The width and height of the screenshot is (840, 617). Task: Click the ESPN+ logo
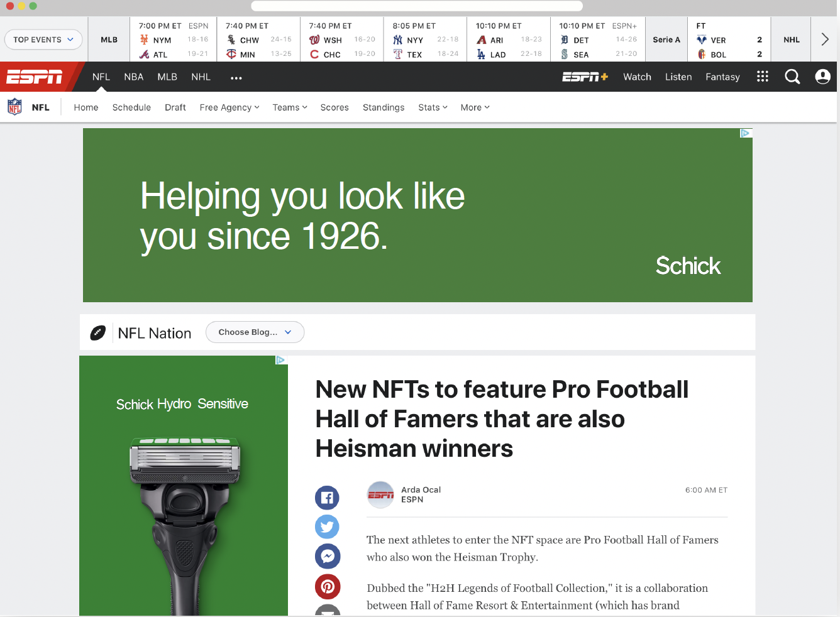click(585, 77)
